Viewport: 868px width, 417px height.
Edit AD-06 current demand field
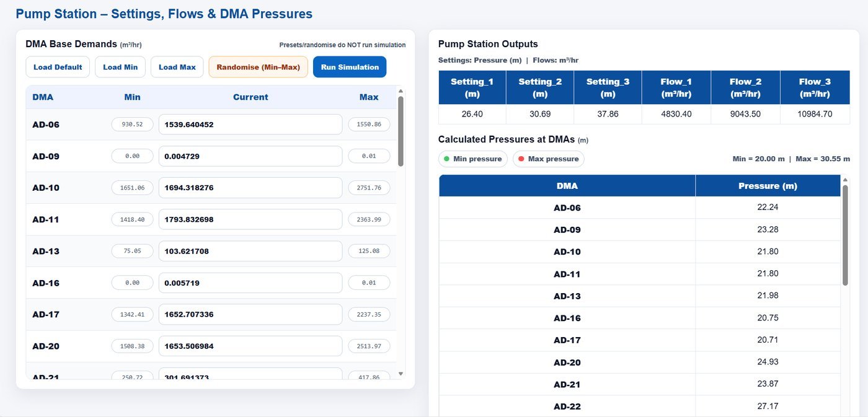coord(250,125)
